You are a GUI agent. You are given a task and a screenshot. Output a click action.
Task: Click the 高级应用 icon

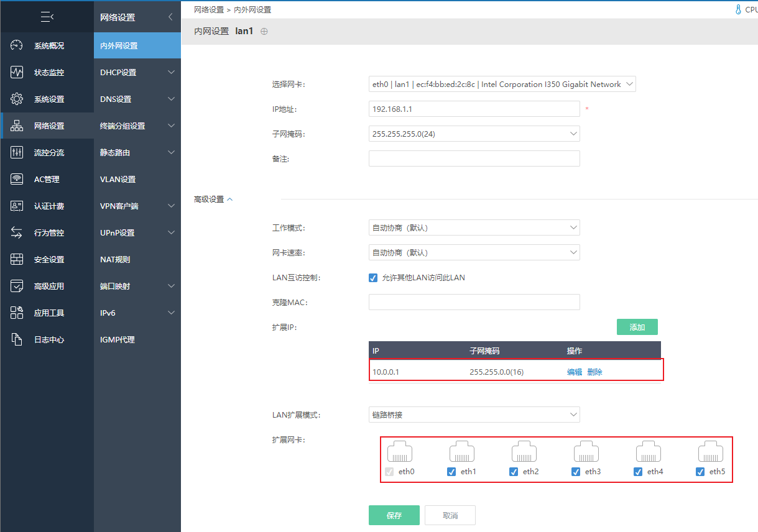point(17,286)
